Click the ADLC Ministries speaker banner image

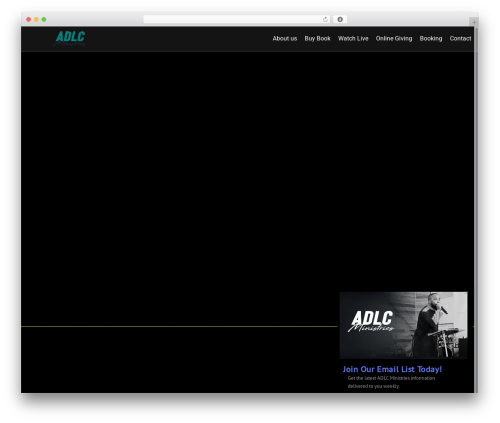403,325
